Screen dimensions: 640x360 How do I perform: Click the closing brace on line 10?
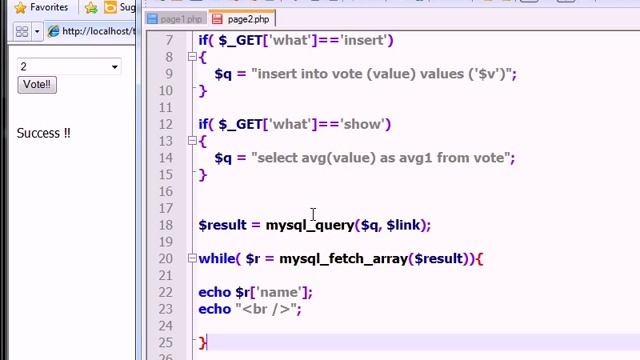202,91
